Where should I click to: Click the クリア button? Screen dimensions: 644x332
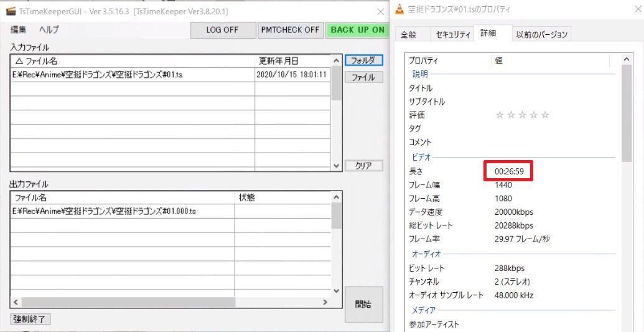(363, 166)
